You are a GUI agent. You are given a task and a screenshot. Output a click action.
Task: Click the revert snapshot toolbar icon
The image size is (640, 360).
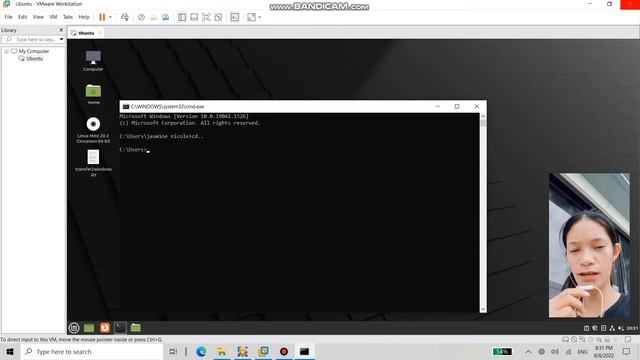click(153, 17)
